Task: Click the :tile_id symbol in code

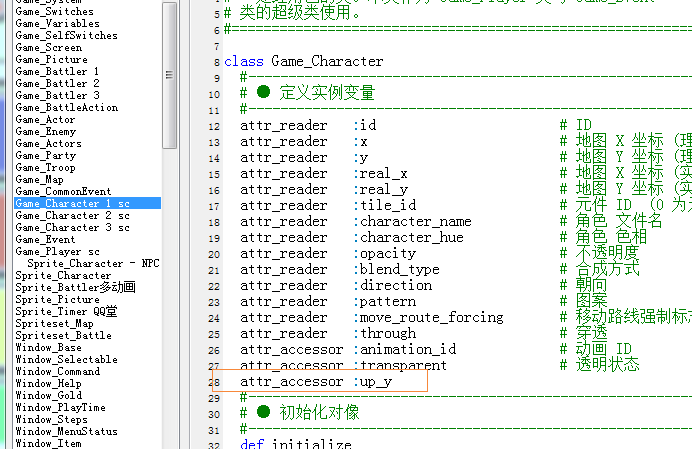Action: (x=384, y=205)
